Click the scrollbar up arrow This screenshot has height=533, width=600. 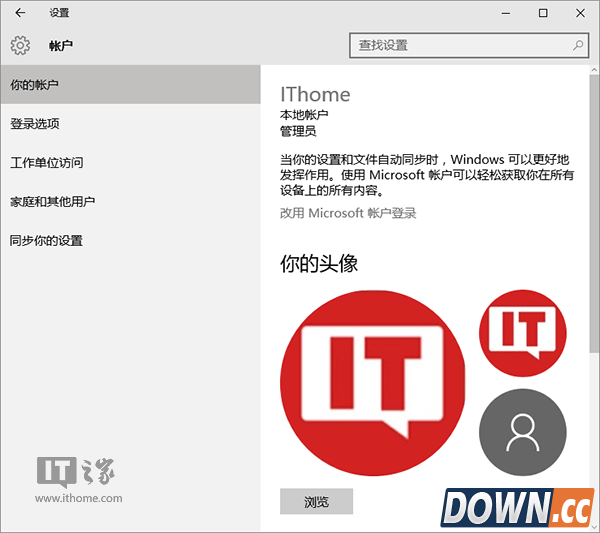[594, 70]
